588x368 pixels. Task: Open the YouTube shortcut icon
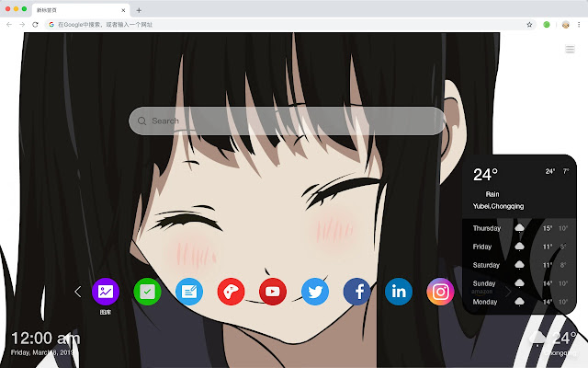tap(273, 292)
